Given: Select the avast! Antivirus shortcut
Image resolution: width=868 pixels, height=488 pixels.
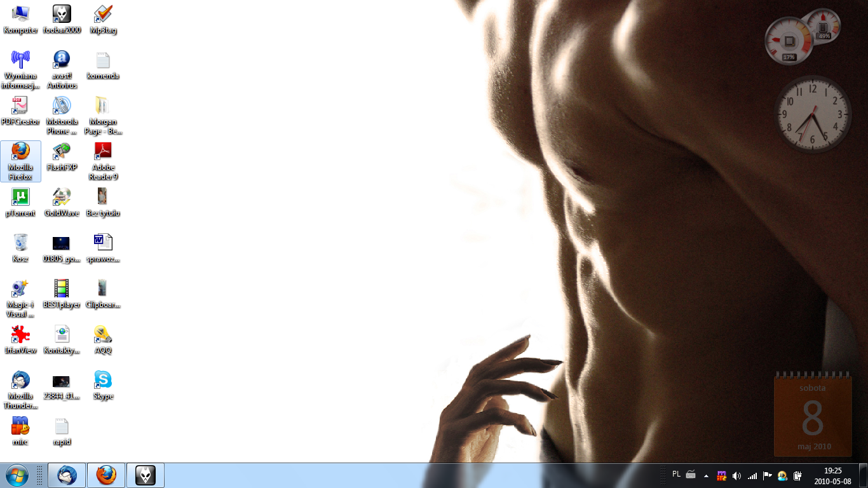Looking at the screenshot, I should (62, 61).
